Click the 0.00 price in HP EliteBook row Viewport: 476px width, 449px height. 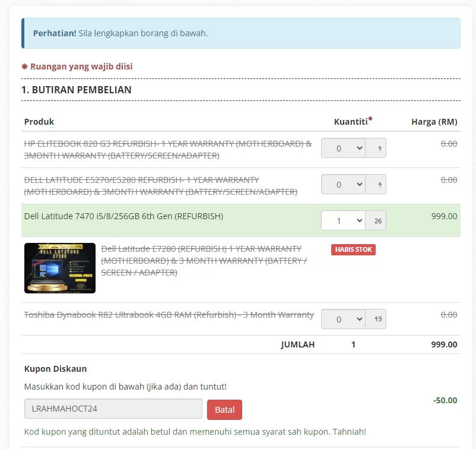click(449, 144)
